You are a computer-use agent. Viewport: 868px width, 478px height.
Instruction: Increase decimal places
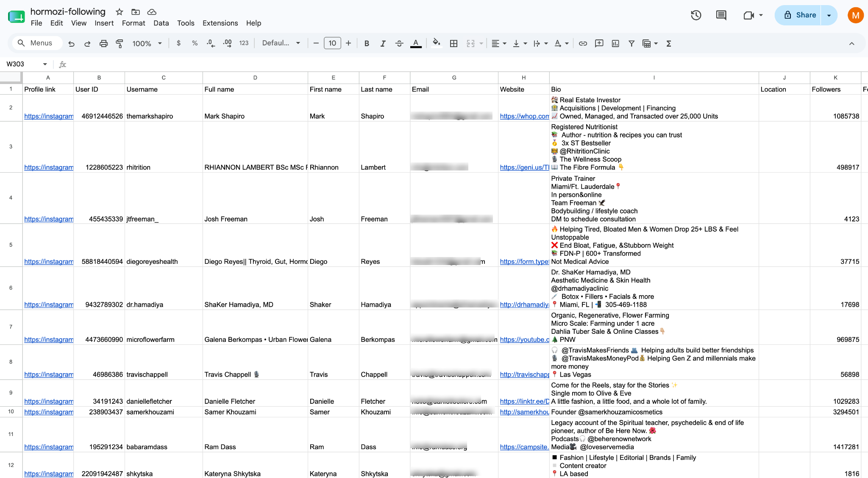[227, 43]
